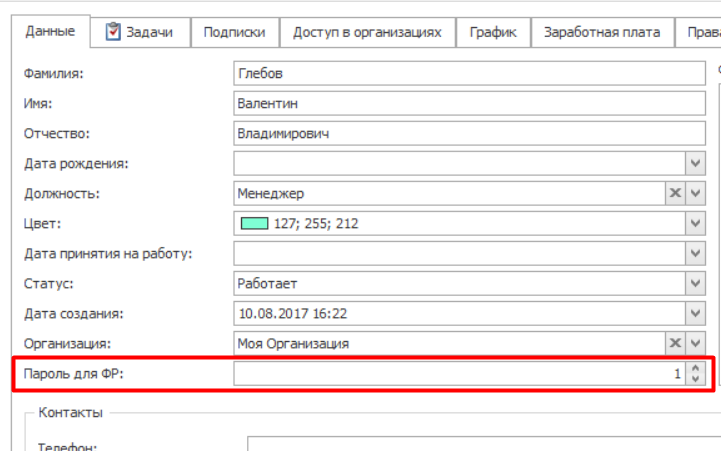Open the Организация dropdown list

(x=696, y=343)
